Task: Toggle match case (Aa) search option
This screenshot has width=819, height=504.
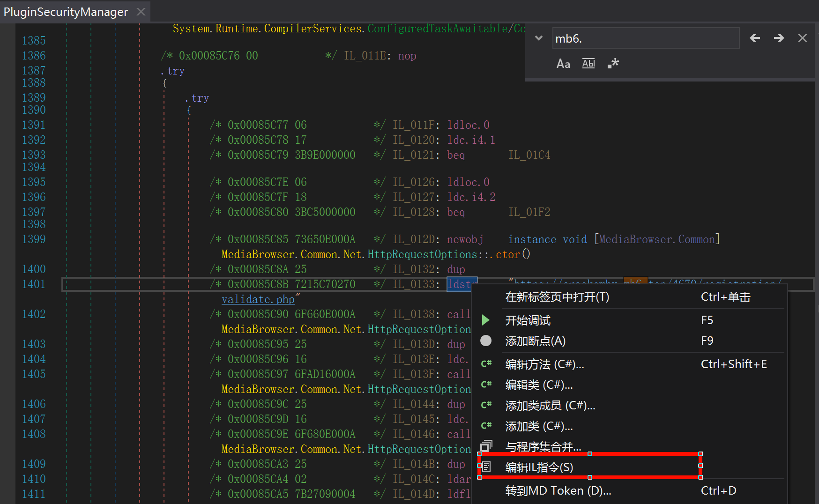Action: [x=563, y=64]
